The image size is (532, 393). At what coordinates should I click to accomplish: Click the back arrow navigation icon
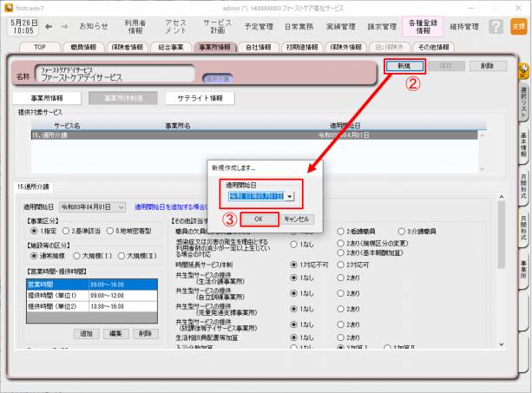pos(49,26)
